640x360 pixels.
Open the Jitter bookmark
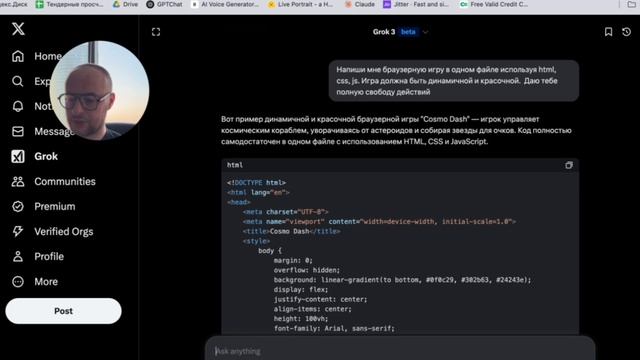(416, 4)
